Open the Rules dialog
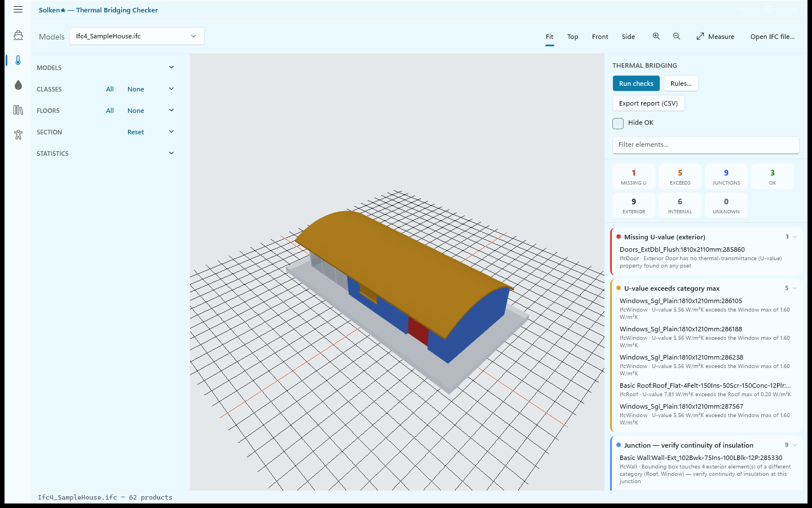 pos(681,84)
